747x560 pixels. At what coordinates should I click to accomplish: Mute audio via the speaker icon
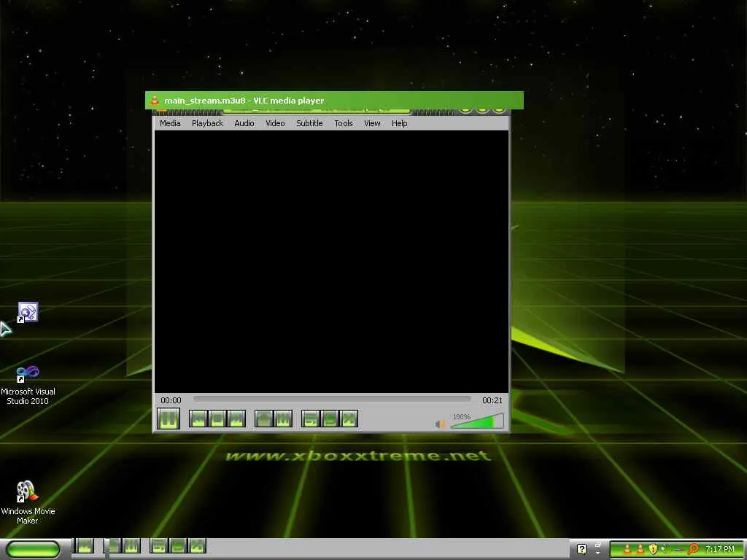pos(441,424)
